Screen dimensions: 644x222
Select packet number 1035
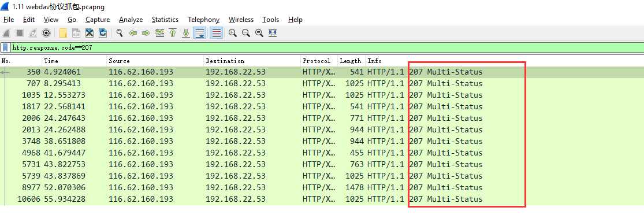click(x=322, y=95)
